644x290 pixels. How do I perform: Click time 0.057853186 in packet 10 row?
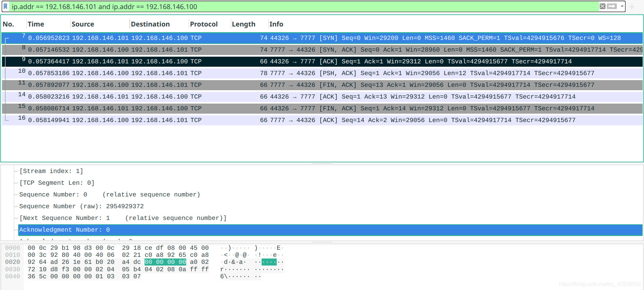point(49,73)
